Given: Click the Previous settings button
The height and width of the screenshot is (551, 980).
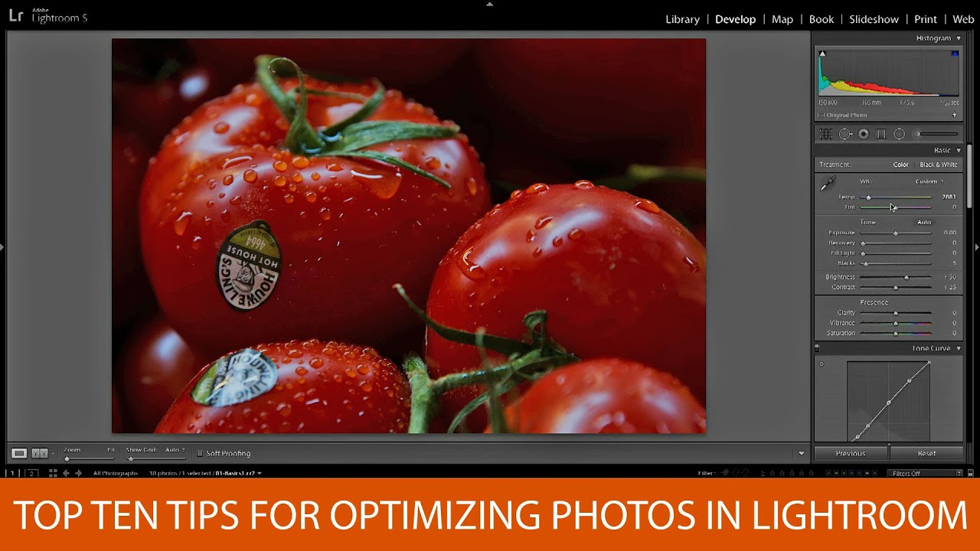Looking at the screenshot, I should [851, 453].
